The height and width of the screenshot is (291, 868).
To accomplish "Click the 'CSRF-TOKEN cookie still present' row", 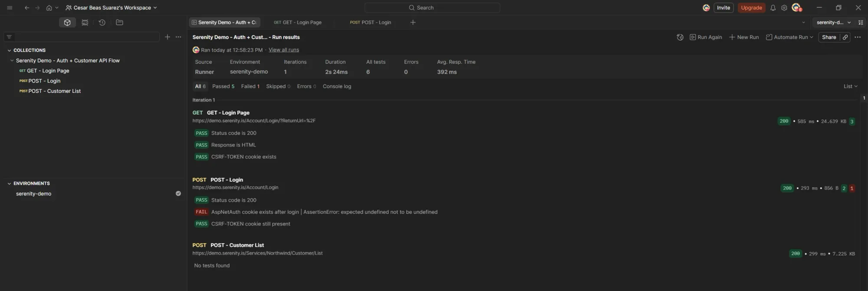I will (243, 224).
